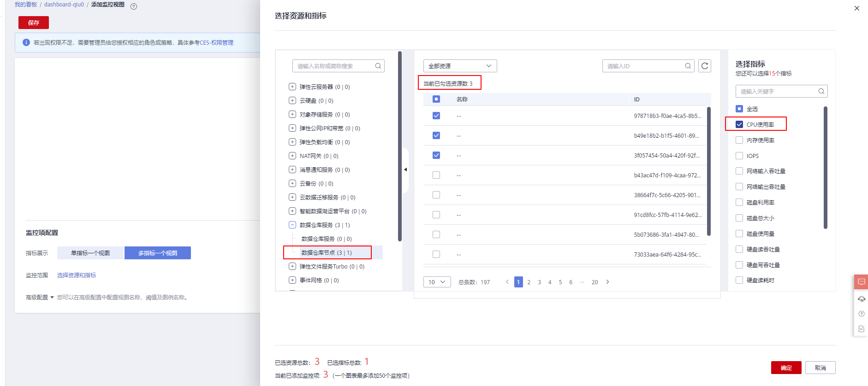Click the magnifier icon in the metric keyword search

(x=821, y=91)
